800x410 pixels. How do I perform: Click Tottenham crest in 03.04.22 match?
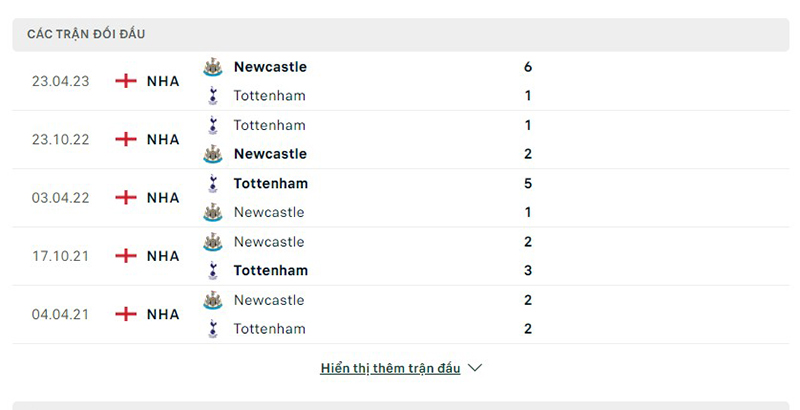[x=212, y=183]
